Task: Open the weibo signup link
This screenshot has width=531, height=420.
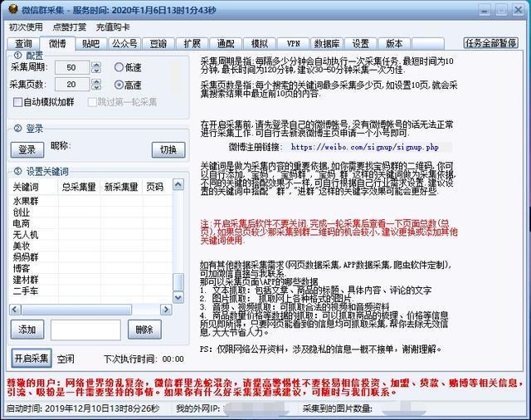Action: (x=365, y=147)
